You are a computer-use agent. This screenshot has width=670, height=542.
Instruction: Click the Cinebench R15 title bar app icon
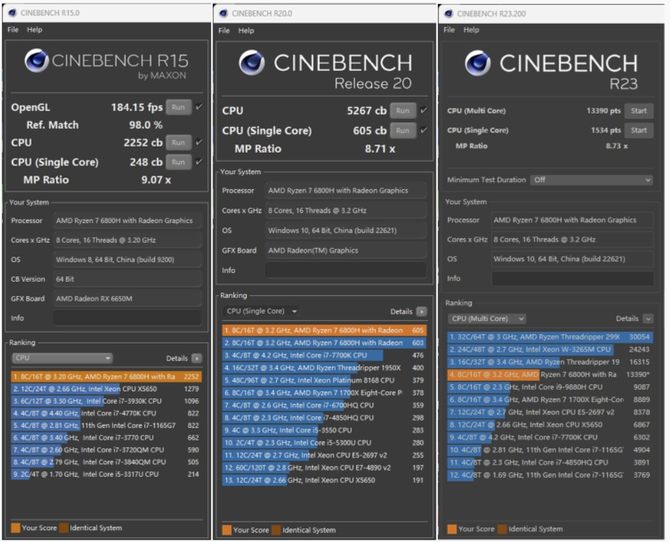(x=12, y=12)
